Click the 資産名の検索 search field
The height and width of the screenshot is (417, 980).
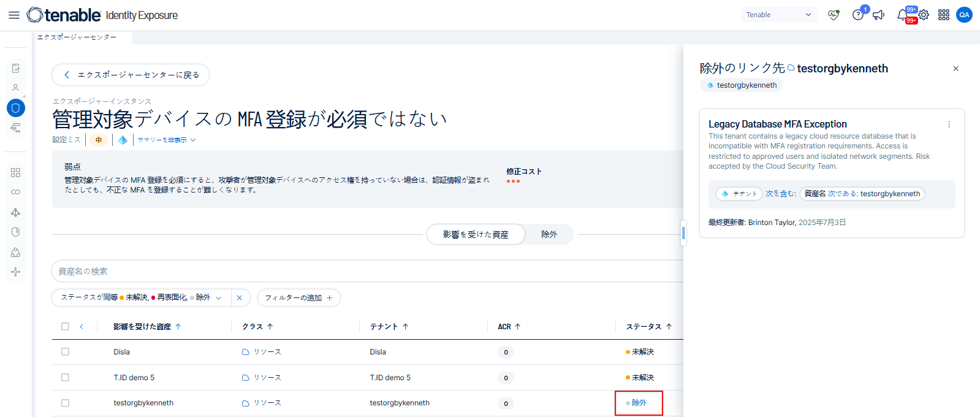click(368, 271)
